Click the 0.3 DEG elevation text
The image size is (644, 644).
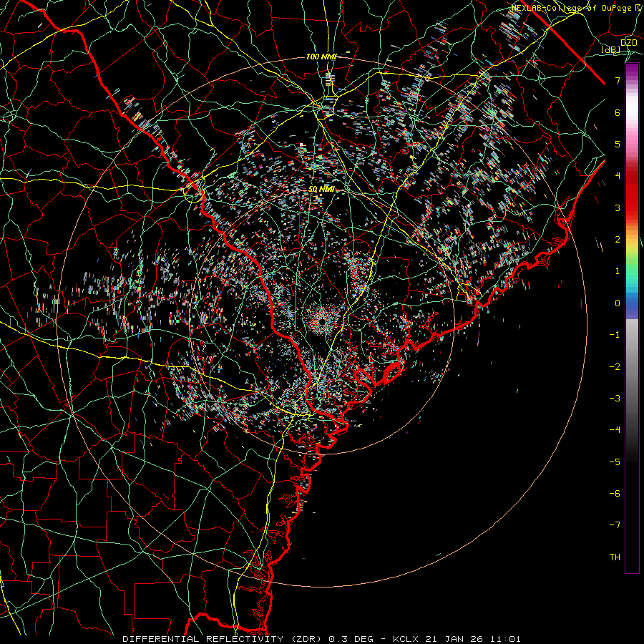tap(351, 639)
